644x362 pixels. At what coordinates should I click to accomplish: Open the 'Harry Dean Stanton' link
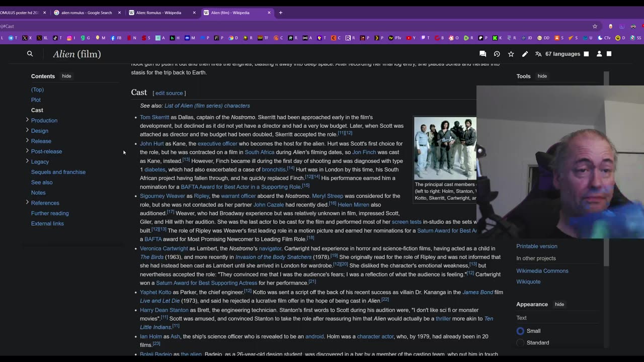[x=164, y=310]
